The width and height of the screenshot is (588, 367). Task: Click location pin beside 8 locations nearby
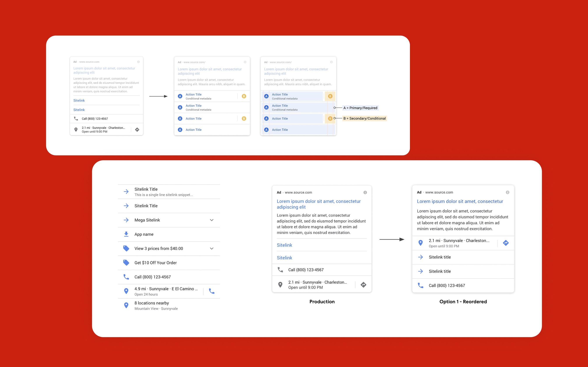click(126, 305)
